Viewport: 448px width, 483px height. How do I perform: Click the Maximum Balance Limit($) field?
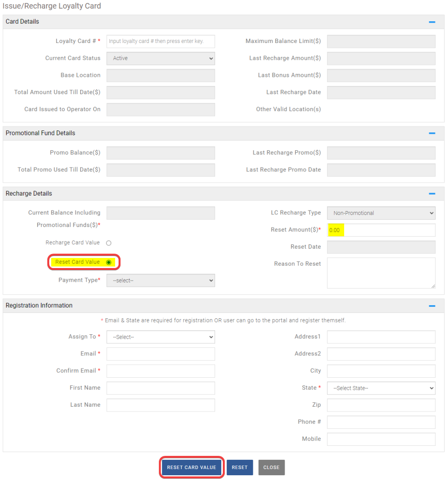coord(381,41)
